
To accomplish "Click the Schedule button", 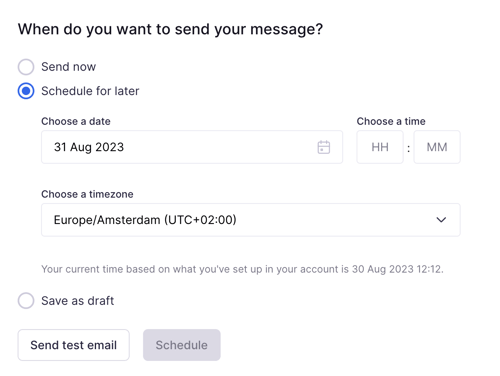I will pos(182,345).
